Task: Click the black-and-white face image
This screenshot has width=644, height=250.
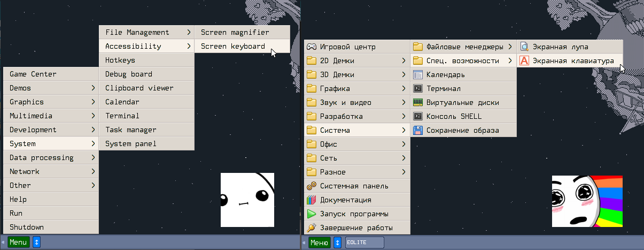Action: pyautogui.click(x=247, y=200)
